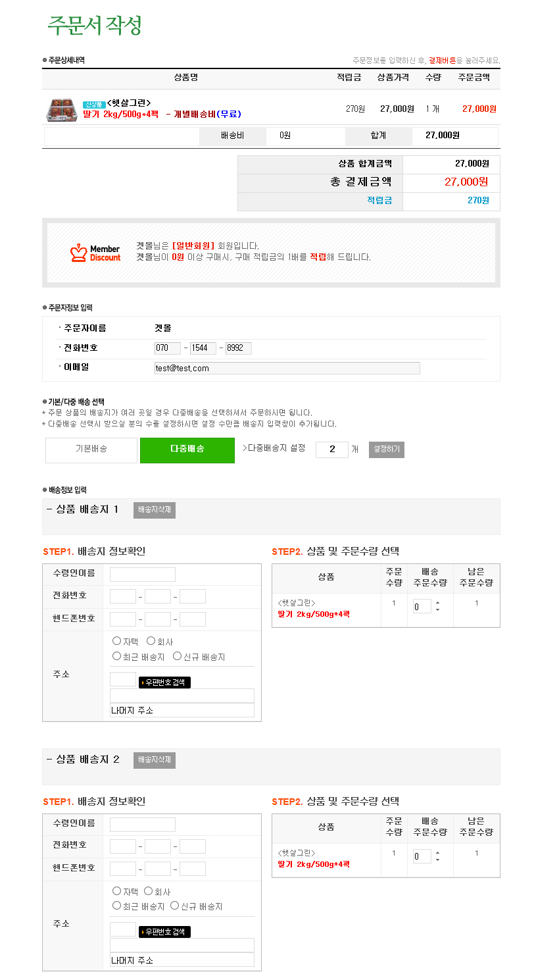Click 배송지삭제 for 상품 배송지 2

coord(155,760)
